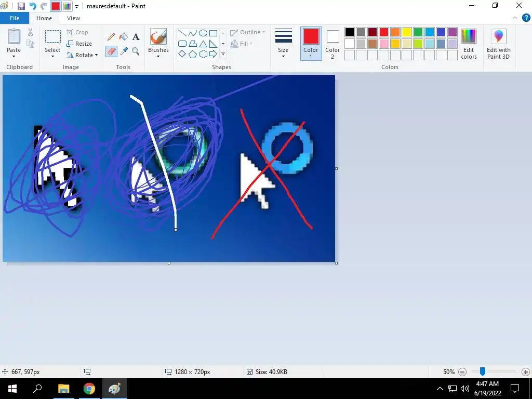Select the Color picker eyedropper tool
This screenshot has width=532, height=399.
(x=124, y=51)
